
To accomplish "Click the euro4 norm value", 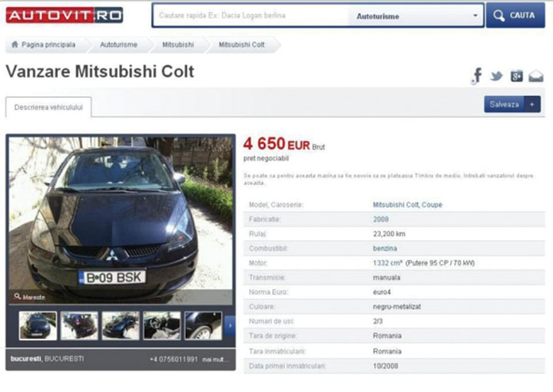I will pyautogui.click(x=382, y=292).
